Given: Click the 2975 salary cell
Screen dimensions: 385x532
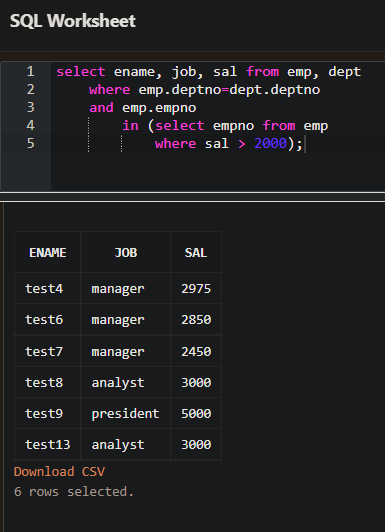Looking at the screenshot, I should pyautogui.click(x=196, y=288).
